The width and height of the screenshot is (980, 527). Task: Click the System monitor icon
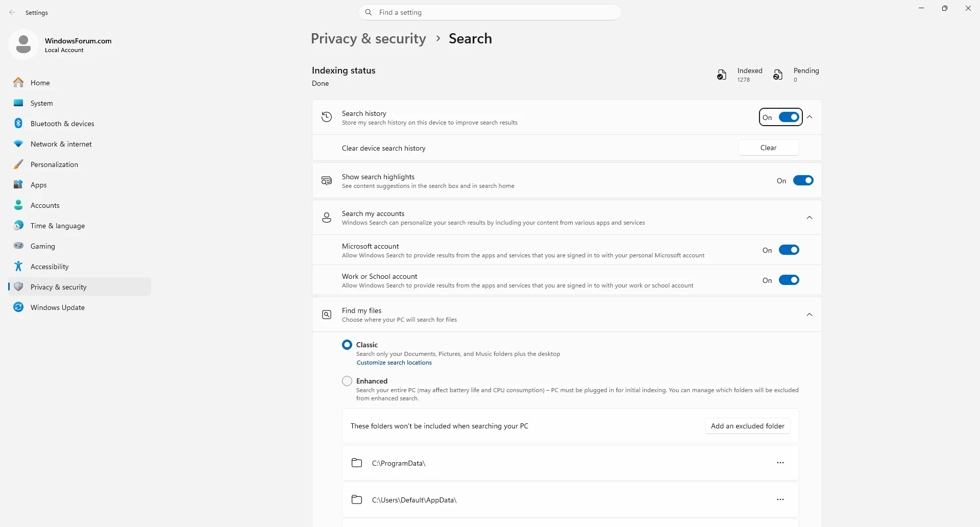coord(18,103)
